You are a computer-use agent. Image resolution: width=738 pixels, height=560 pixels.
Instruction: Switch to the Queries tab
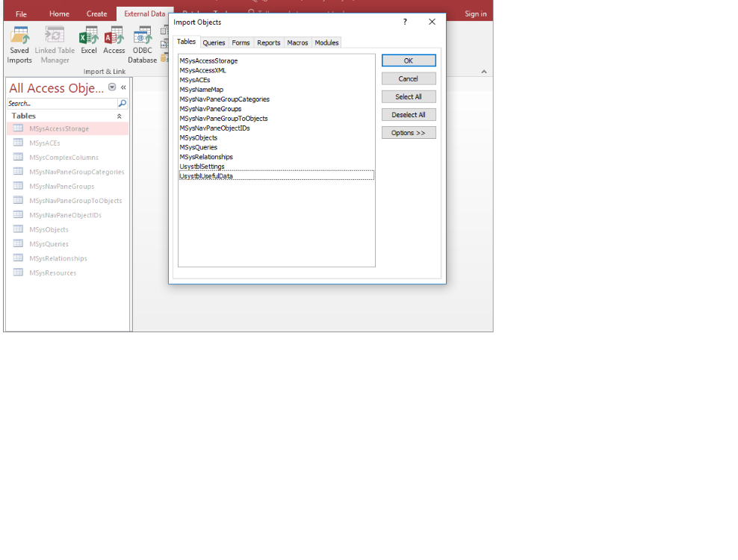click(214, 43)
